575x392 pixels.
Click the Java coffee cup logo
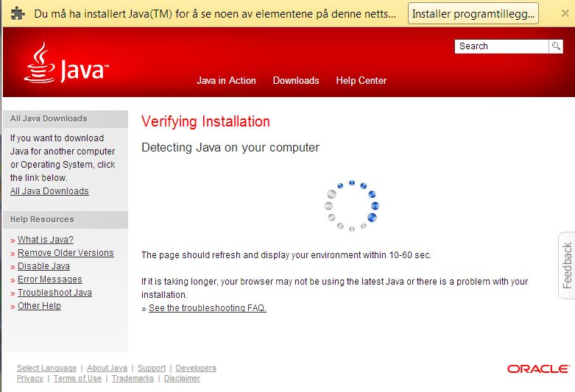pos(66,63)
